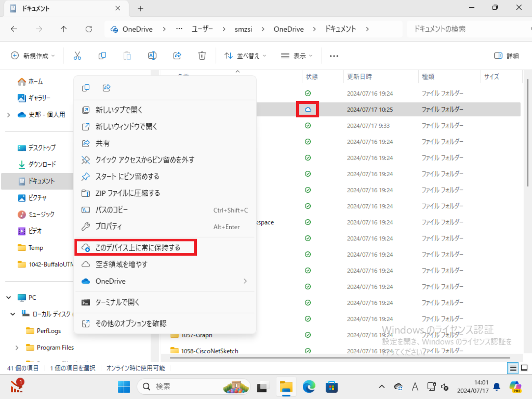
Task: Open Microsoft Edge from the taskbar
Action: 309,387
